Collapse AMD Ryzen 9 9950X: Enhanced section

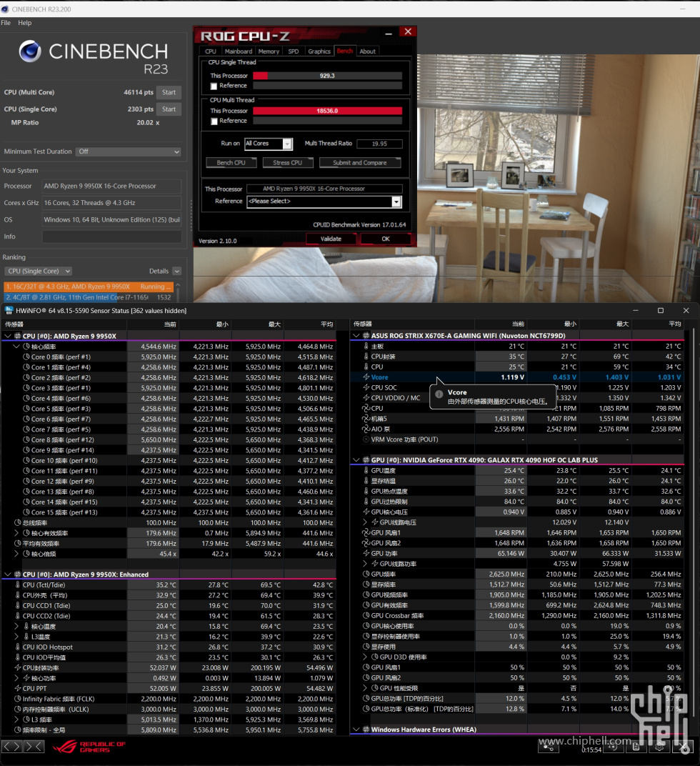click(x=7, y=574)
